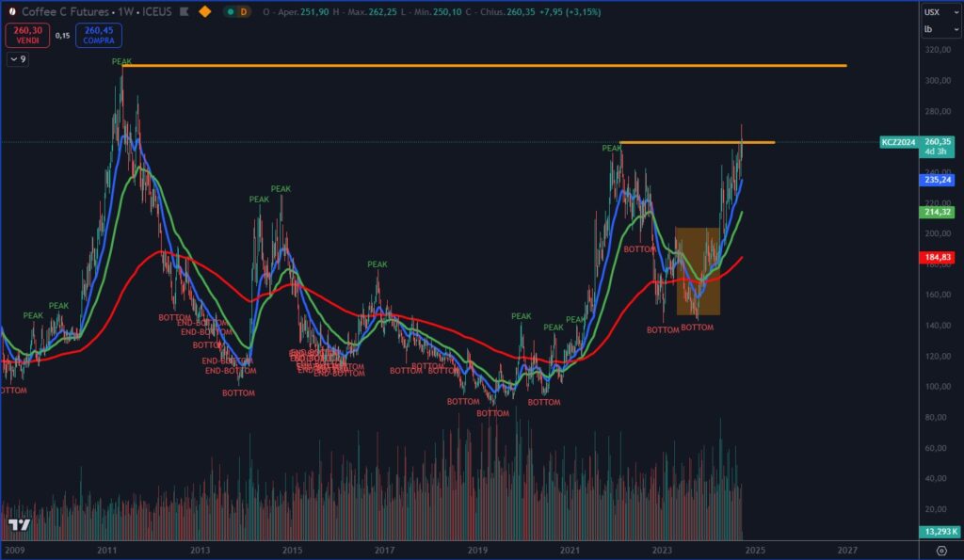The image size is (964, 560).
Task: Click the TradingView logo on chart
Action: pos(17,524)
